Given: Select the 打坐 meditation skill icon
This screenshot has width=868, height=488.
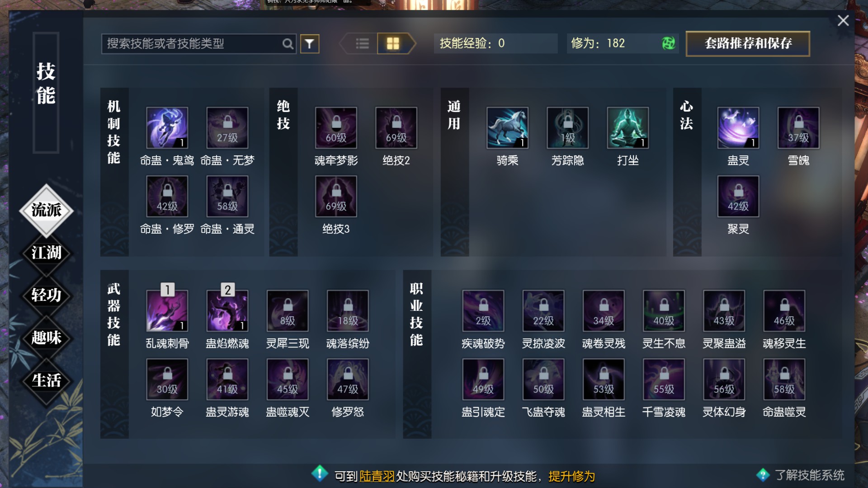Looking at the screenshot, I should pyautogui.click(x=627, y=128).
